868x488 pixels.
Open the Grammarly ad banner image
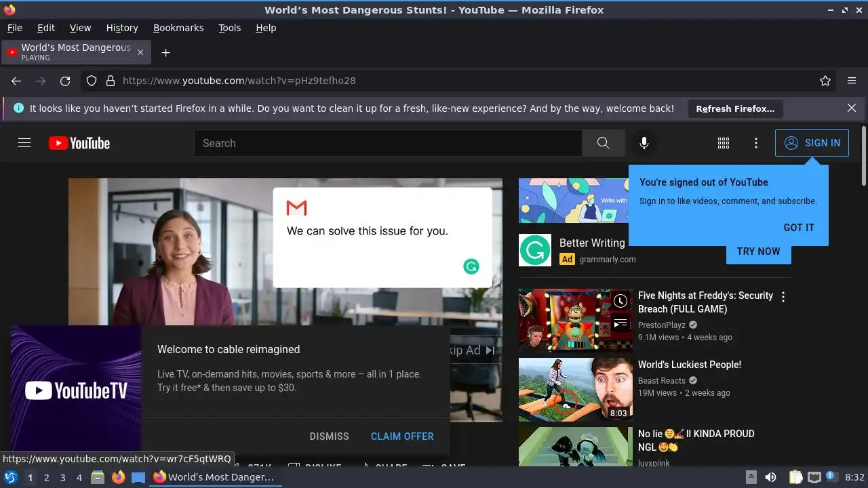574,201
